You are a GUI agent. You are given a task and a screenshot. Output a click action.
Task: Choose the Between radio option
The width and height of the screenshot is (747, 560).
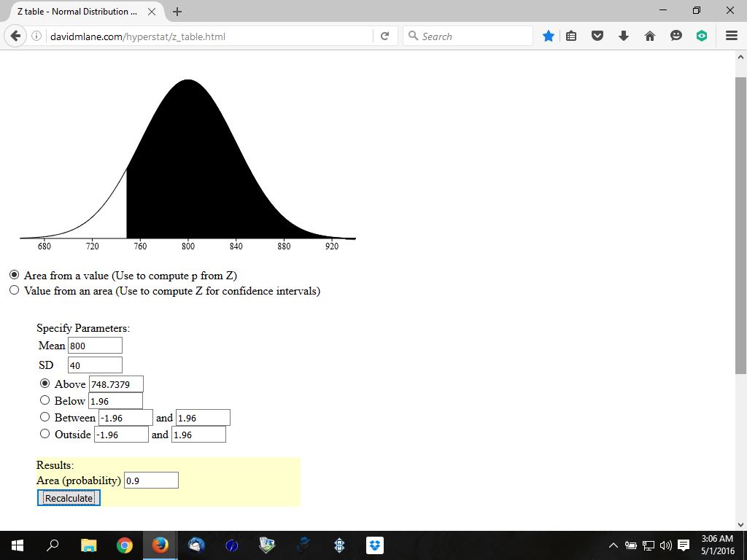44,416
